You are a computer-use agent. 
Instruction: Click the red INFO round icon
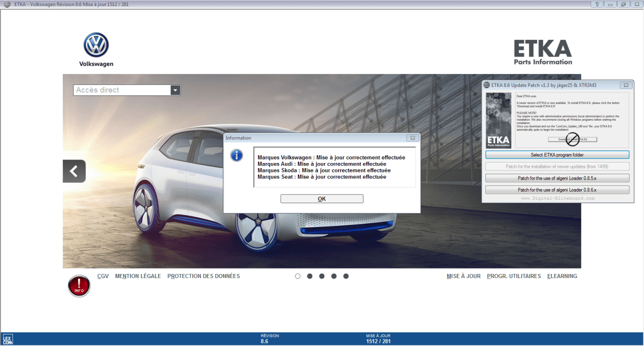point(79,286)
